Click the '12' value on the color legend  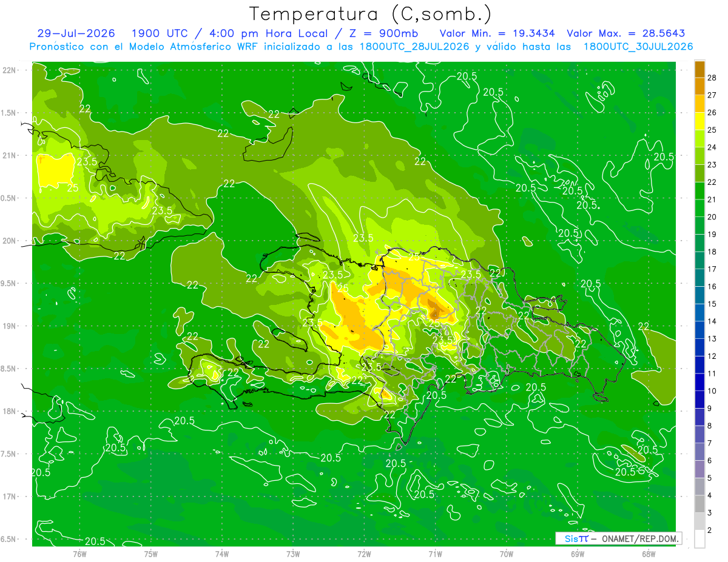(712, 356)
